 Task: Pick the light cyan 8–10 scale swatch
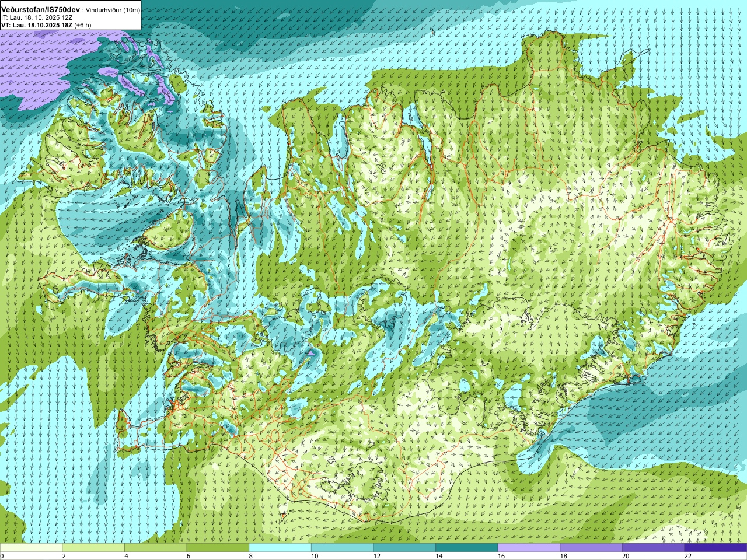[x=280, y=548]
